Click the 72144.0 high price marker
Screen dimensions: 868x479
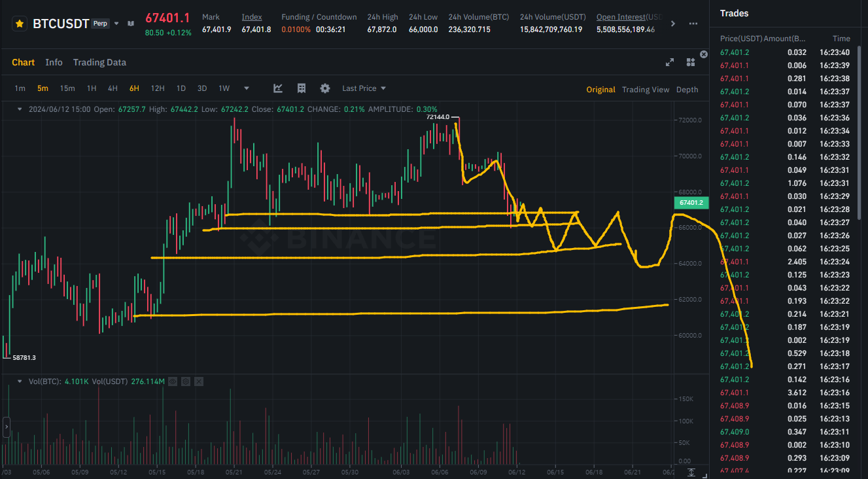coord(438,117)
